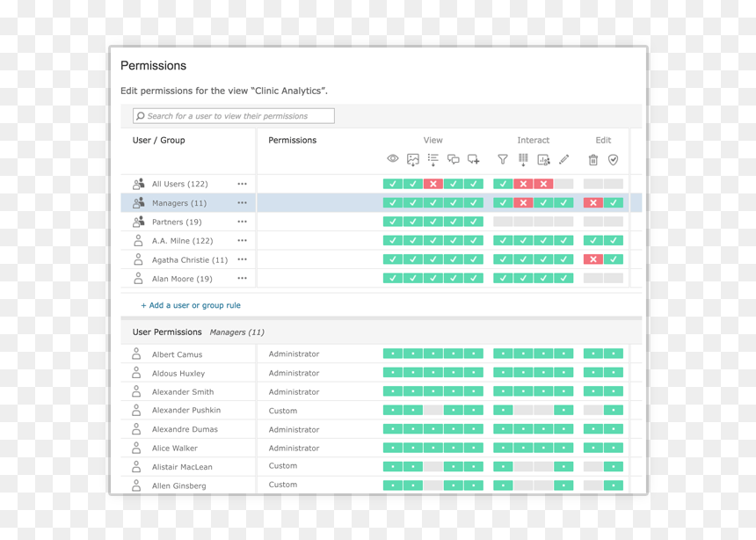The height and width of the screenshot is (540, 756).
Task: Open the ellipsis menu for A.A. Milne
Action: coord(242,240)
